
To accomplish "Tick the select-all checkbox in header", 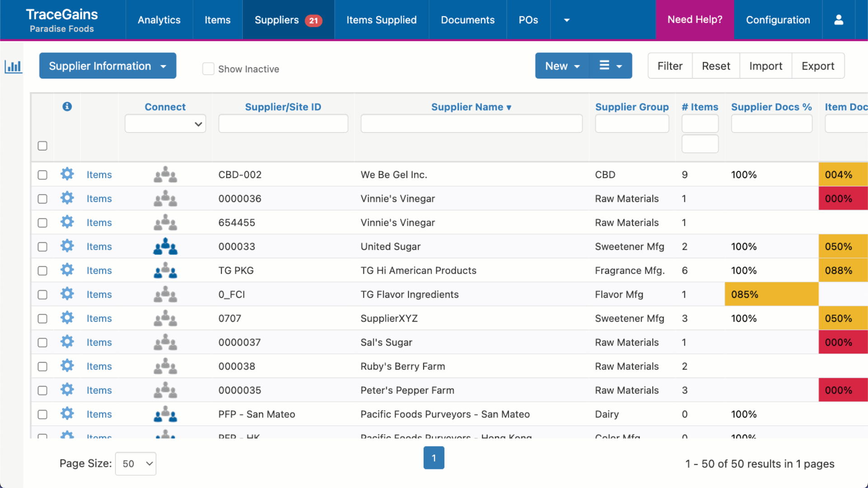I will click(42, 146).
